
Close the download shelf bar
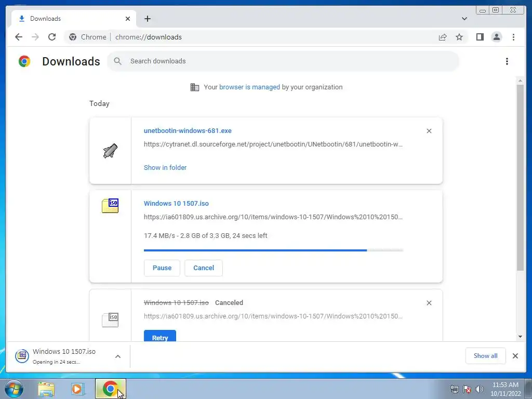pos(515,356)
